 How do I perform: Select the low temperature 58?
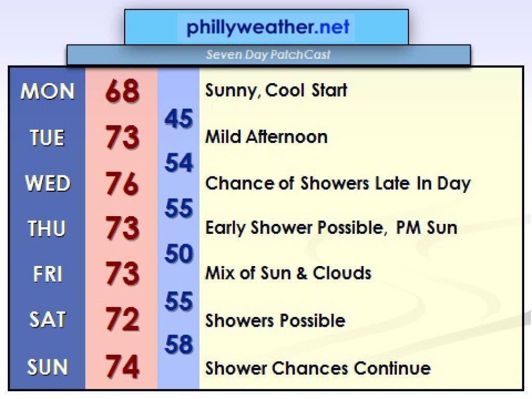click(x=179, y=344)
